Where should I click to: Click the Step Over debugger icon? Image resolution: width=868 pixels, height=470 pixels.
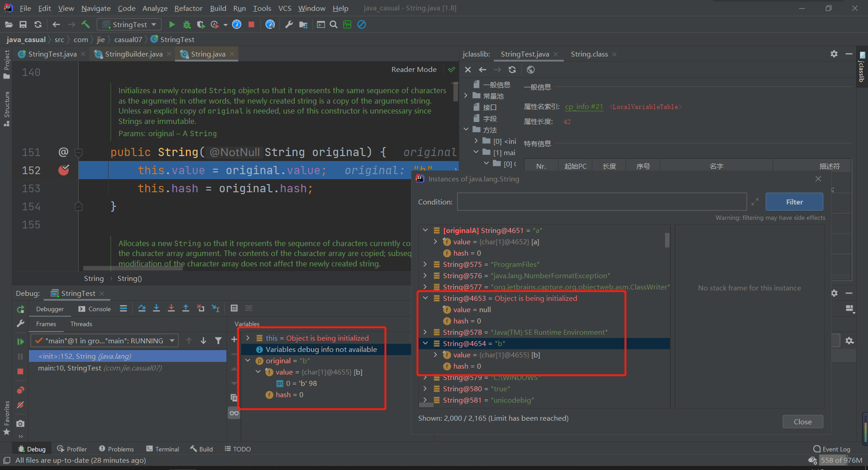tap(142, 309)
